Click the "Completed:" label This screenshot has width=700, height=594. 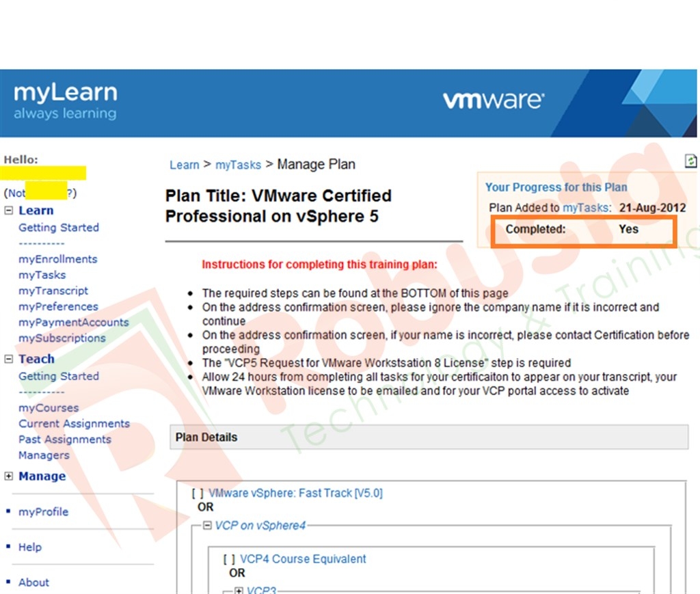(x=535, y=229)
